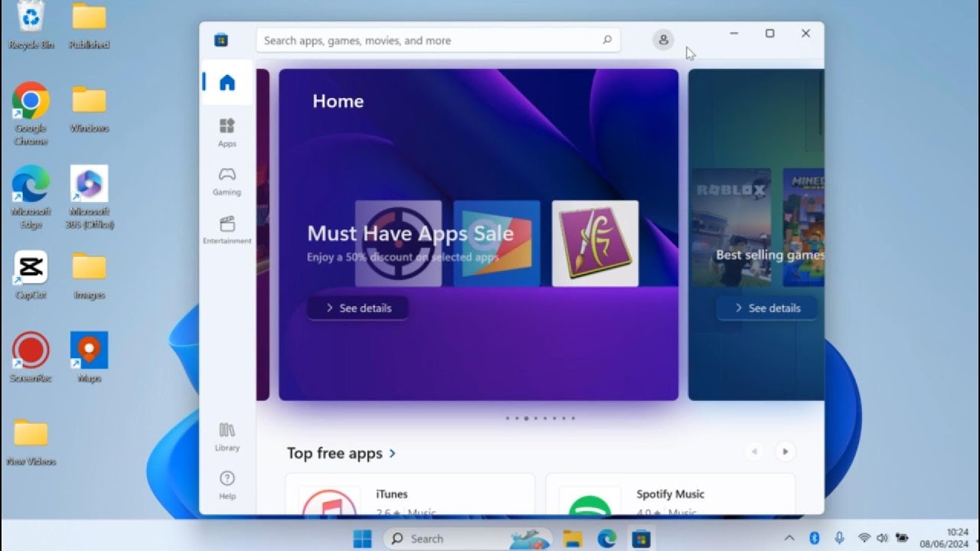Maximize the Microsoft Store window

(769, 34)
